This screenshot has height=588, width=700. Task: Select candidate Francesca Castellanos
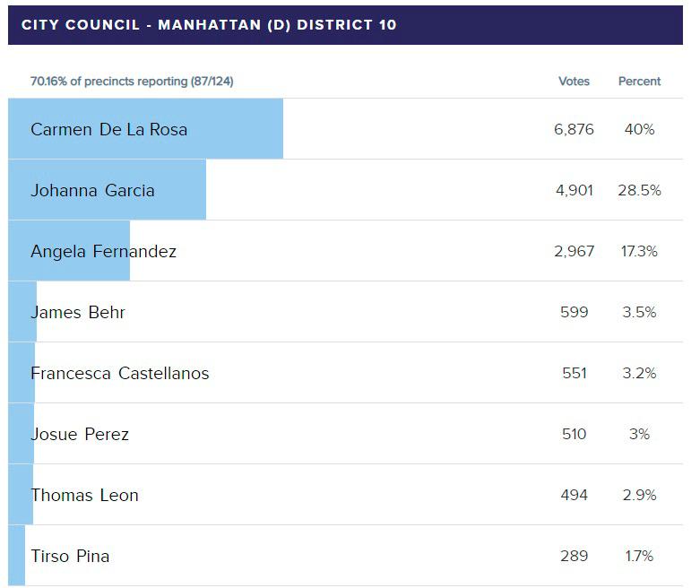(x=119, y=373)
